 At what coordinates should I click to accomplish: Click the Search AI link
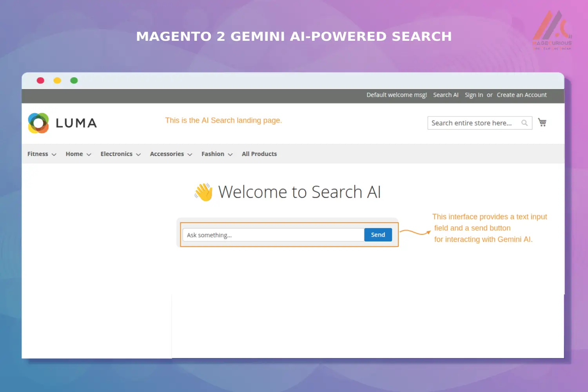click(446, 94)
